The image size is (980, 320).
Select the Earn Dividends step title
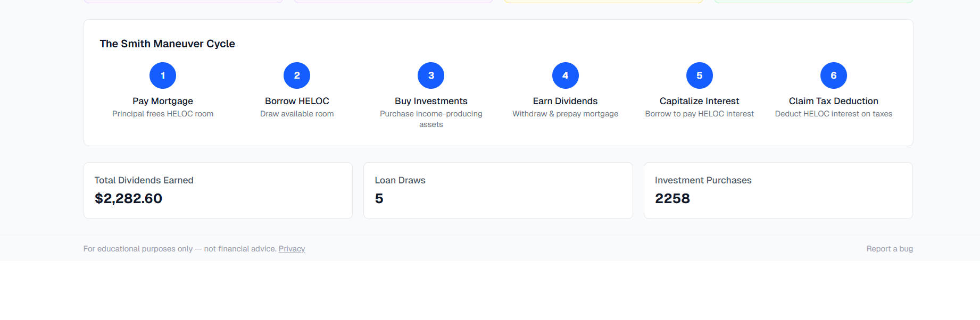click(x=565, y=101)
